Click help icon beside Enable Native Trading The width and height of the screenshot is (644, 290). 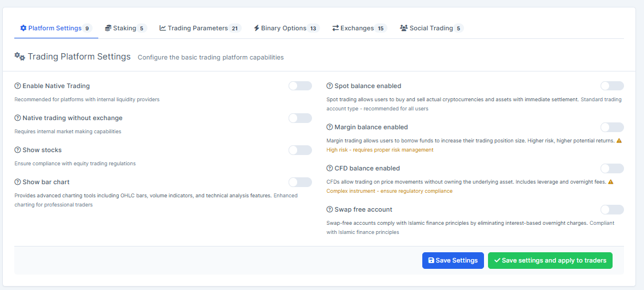pyautogui.click(x=18, y=86)
